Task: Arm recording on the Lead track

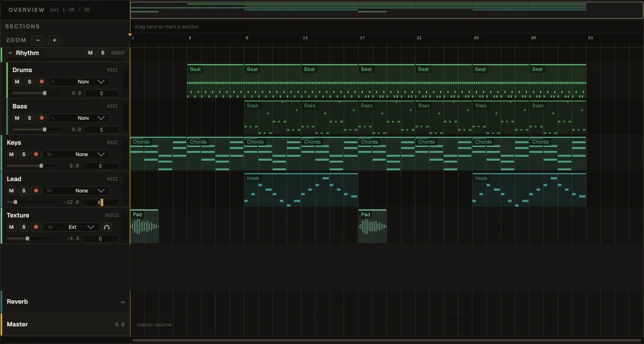Action: point(36,191)
